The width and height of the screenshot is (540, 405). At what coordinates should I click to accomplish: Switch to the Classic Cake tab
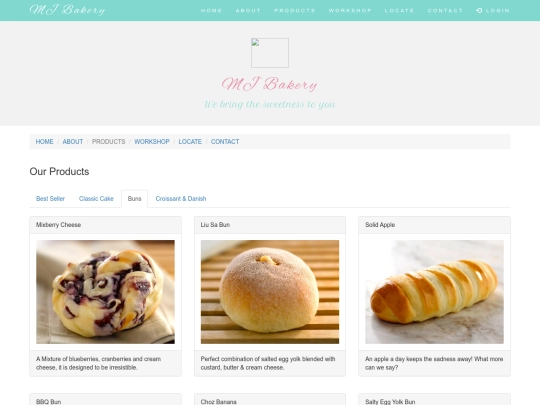click(x=96, y=199)
